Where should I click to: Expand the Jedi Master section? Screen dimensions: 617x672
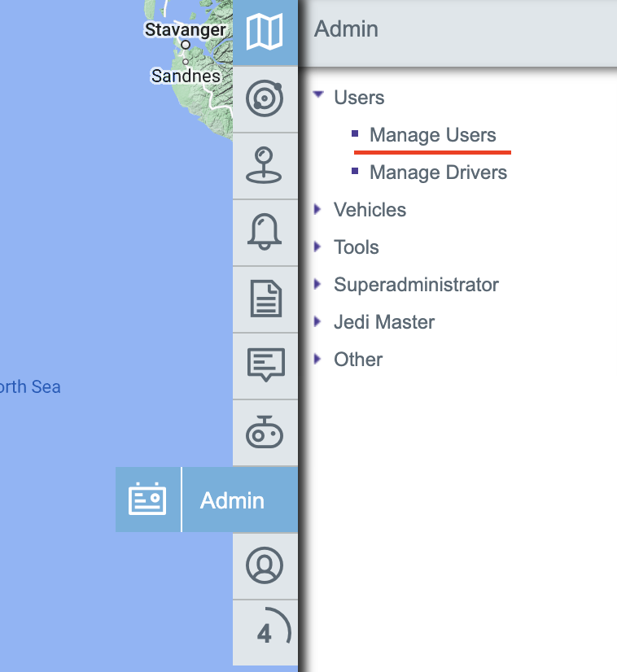click(x=317, y=322)
